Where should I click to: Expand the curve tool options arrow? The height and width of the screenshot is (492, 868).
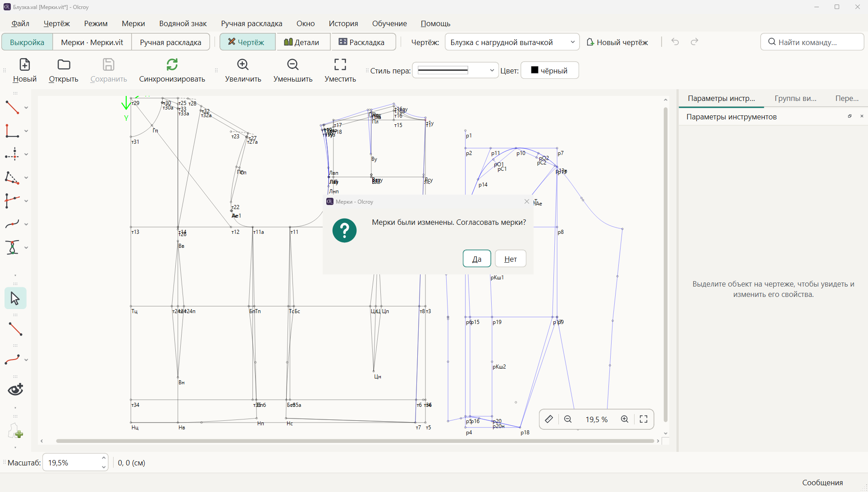click(x=26, y=224)
